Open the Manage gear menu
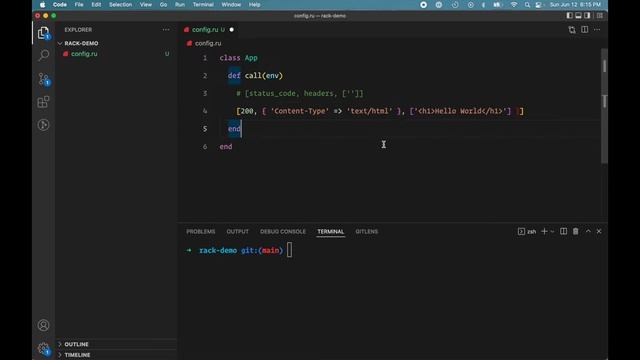The width and height of the screenshot is (640, 360). click(43, 349)
